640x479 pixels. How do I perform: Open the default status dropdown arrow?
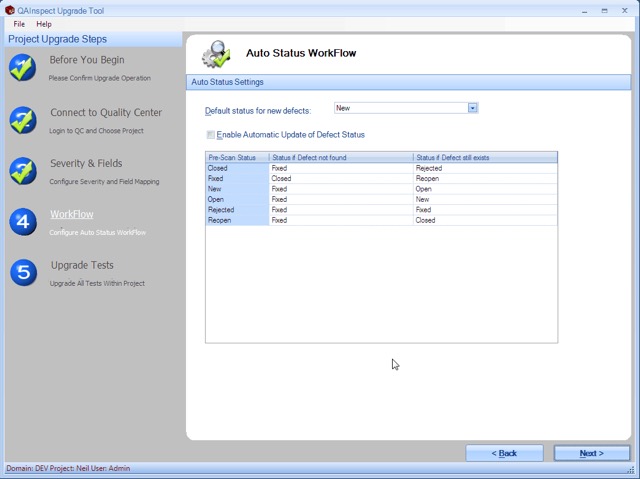[473, 108]
